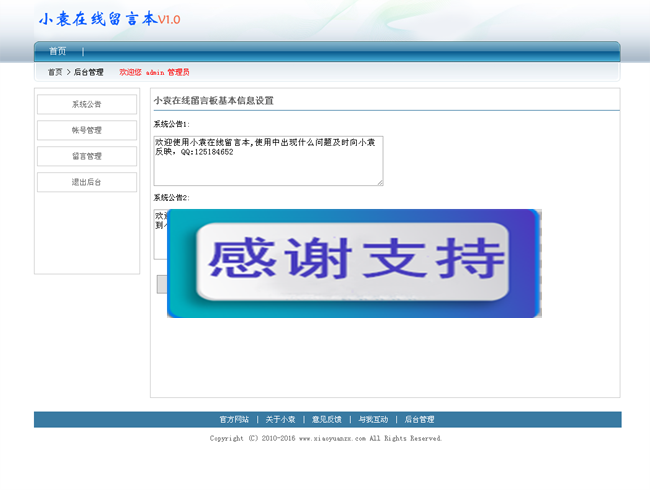Click inside the 系统公告1 text area
This screenshot has height=490, width=650.
point(268,161)
